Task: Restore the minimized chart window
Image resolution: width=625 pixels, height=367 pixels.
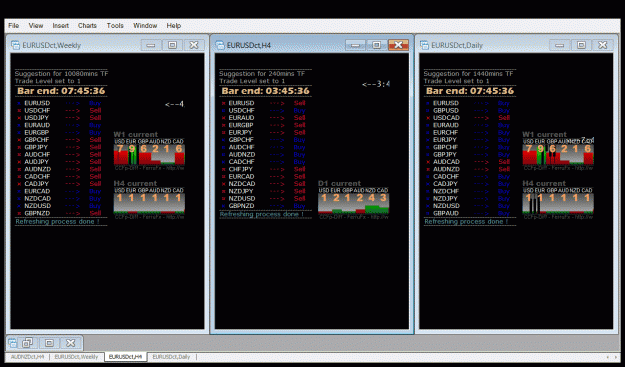Action: click(x=28, y=343)
